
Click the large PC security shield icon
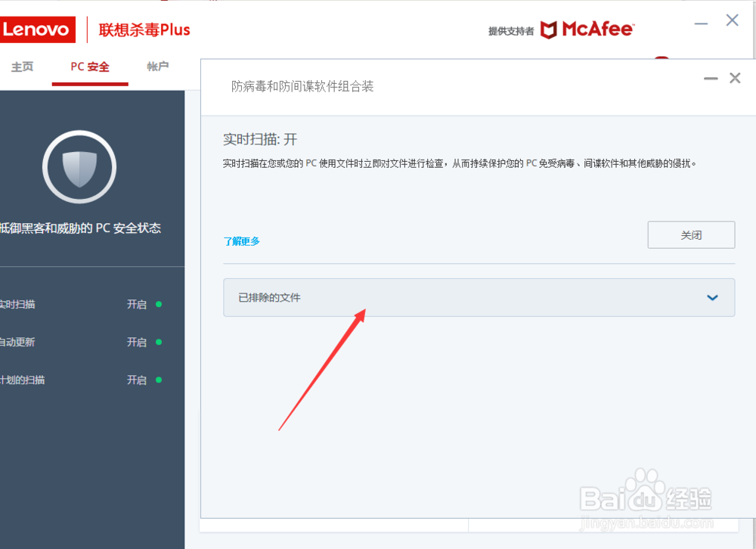click(79, 168)
